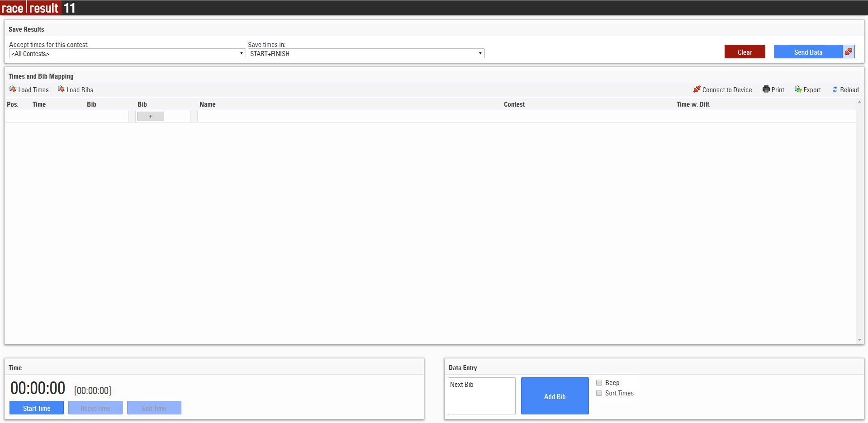Click the plug icon beside Send Data
Viewport: 868px width, 423px height.
coord(849,52)
